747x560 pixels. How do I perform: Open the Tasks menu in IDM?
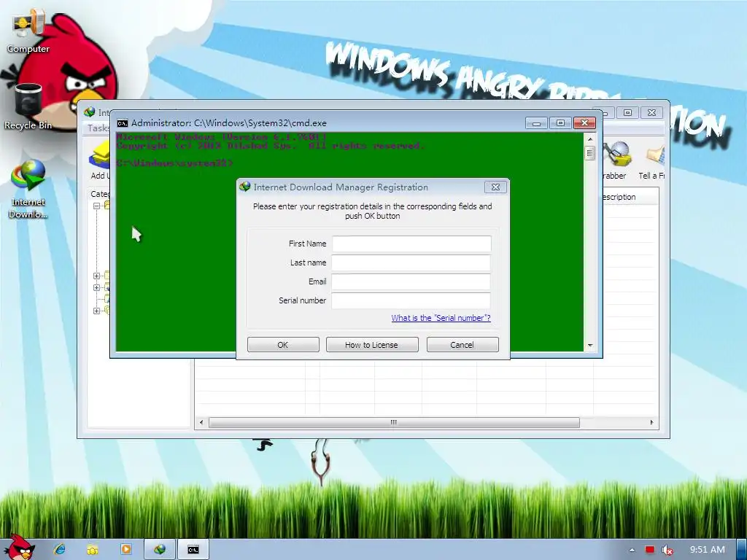tap(98, 128)
